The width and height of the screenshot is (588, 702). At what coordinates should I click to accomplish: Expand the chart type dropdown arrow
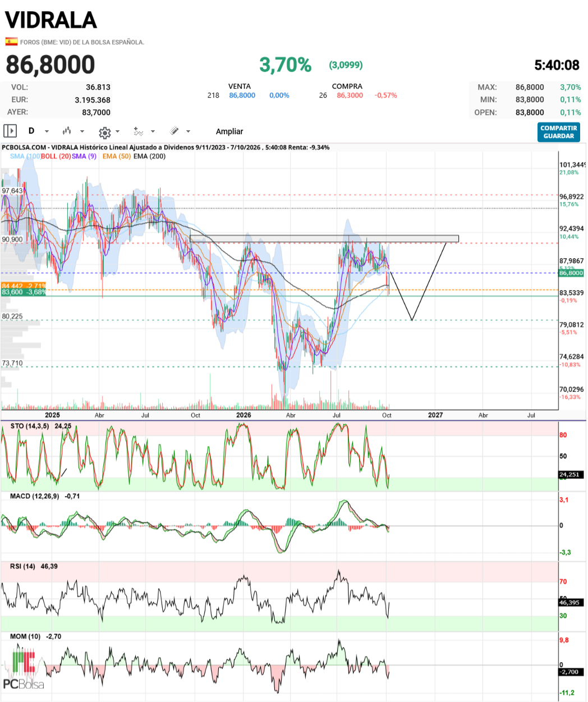(82, 132)
